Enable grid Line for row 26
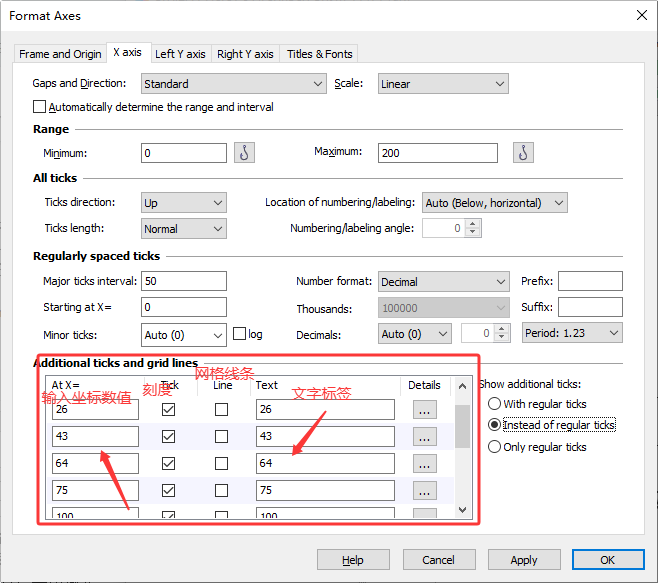 pos(222,409)
